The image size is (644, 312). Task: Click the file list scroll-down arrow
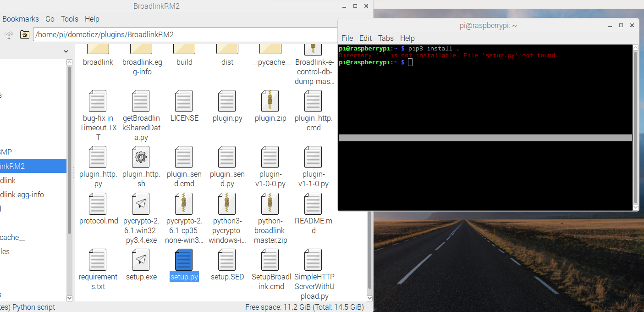coord(369,298)
